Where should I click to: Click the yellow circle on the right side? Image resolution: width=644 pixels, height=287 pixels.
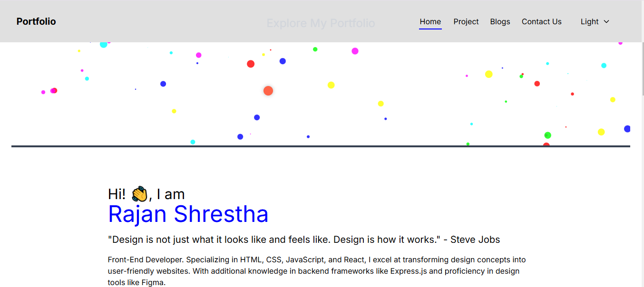tap(488, 74)
